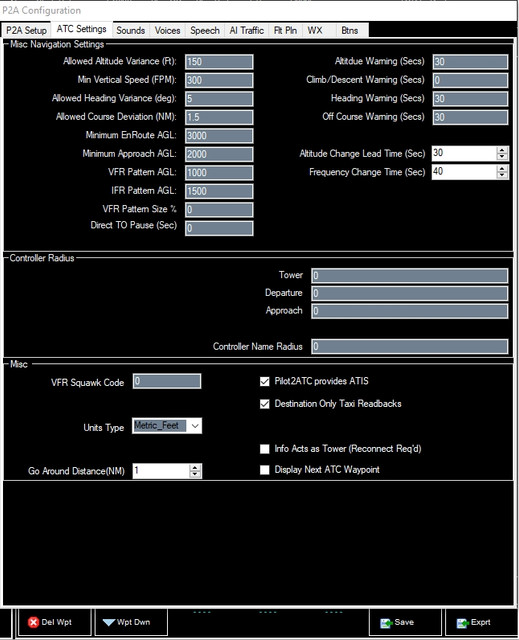
Task: Click the VFR Pattern Size % field
Action: 219,210
